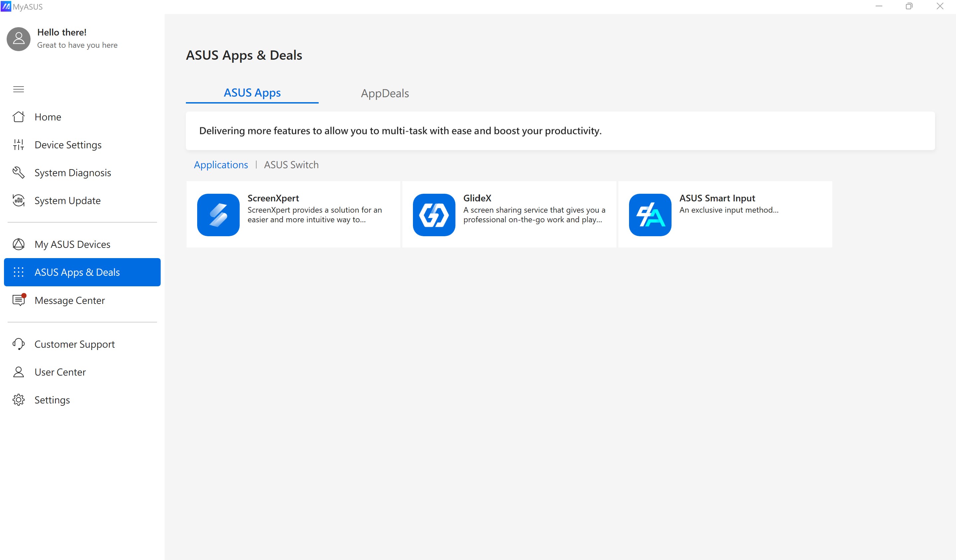Switch to the AppDeals tab
The image size is (956, 560).
coord(385,93)
